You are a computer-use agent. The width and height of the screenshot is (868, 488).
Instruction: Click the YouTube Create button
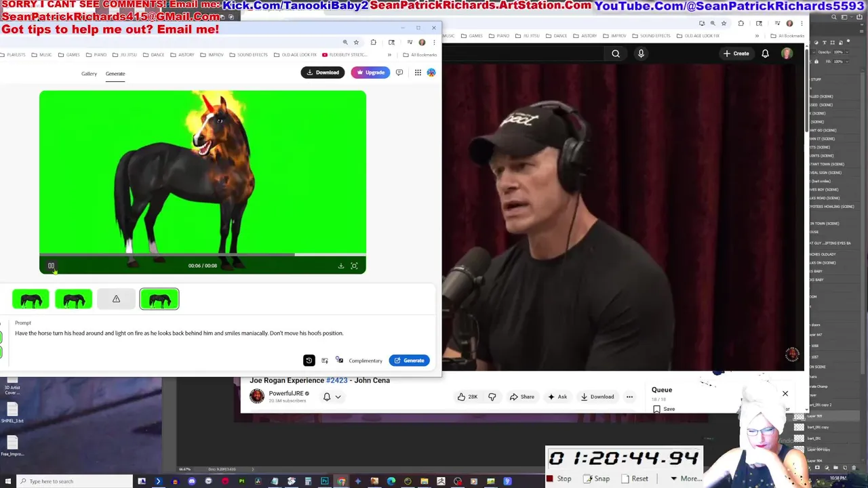click(736, 54)
